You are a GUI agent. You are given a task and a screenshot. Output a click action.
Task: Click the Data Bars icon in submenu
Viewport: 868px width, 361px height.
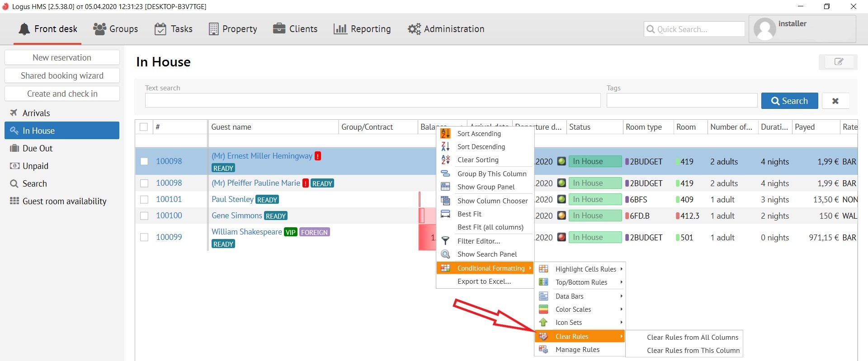543,296
